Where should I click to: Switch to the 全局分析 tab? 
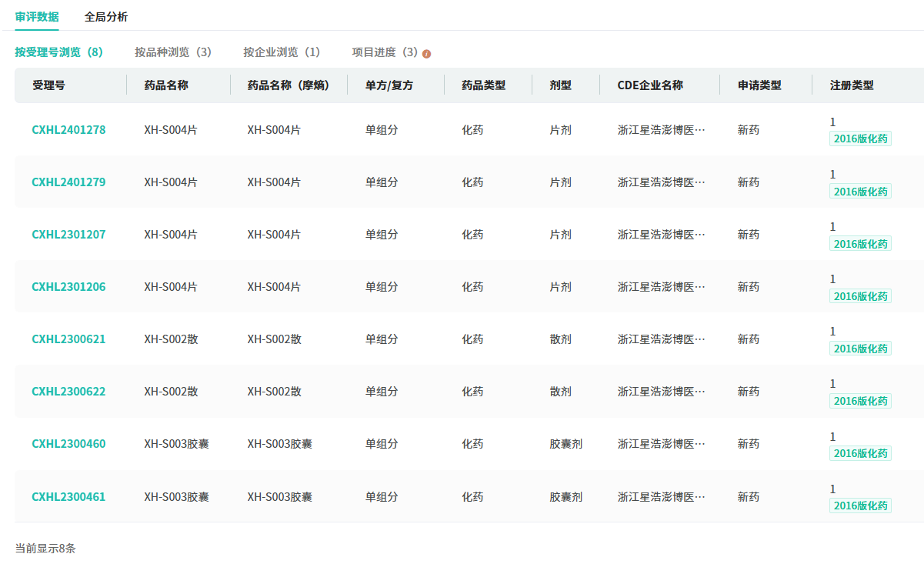tap(106, 16)
